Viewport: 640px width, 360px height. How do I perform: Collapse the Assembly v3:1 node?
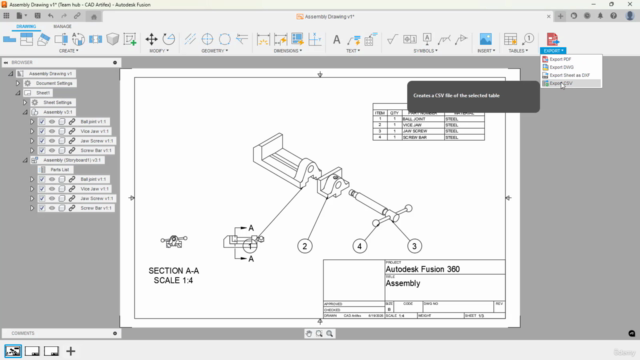tap(25, 112)
